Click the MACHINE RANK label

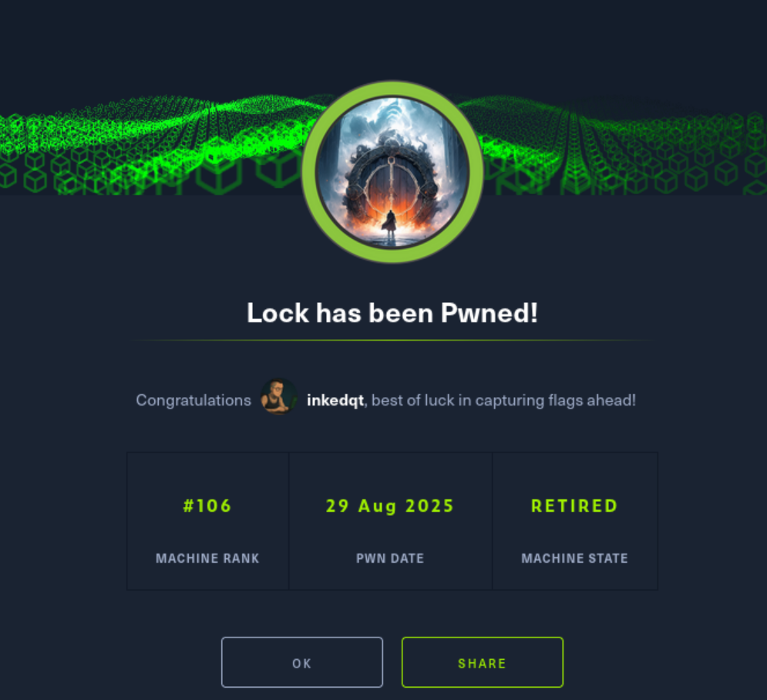click(207, 558)
